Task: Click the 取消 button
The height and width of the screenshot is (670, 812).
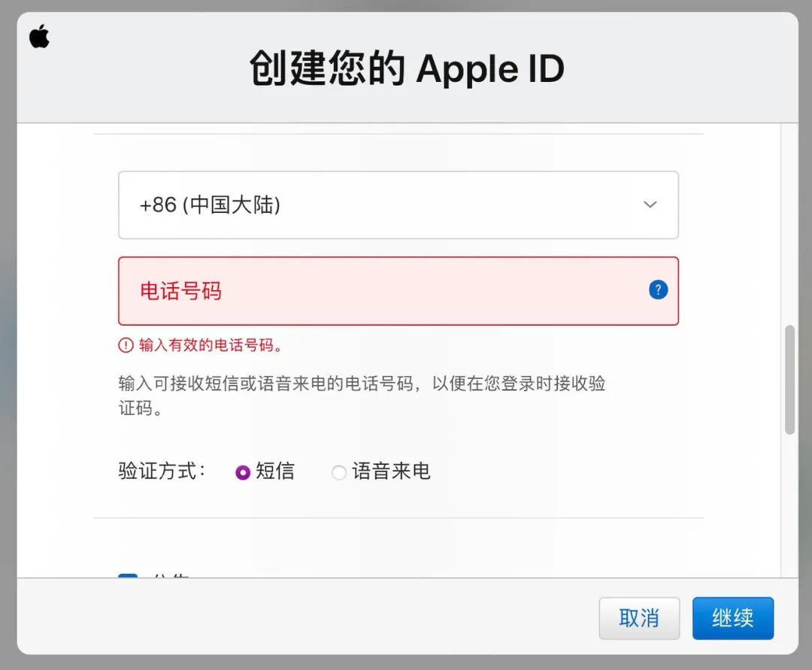Action: [639, 618]
